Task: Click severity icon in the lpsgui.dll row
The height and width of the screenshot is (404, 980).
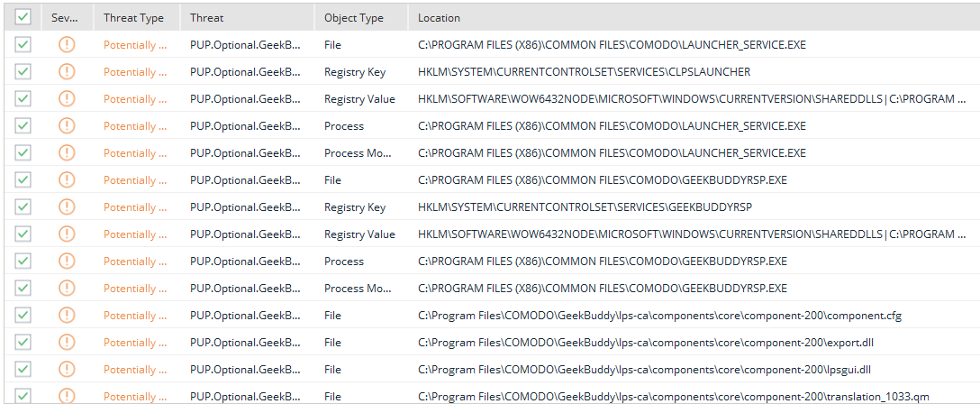Action: click(67, 369)
